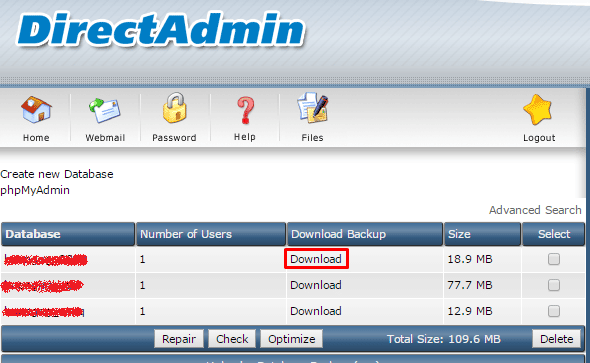This screenshot has height=363, width=590.
Task: Click the Webmail label text
Action: [105, 138]
